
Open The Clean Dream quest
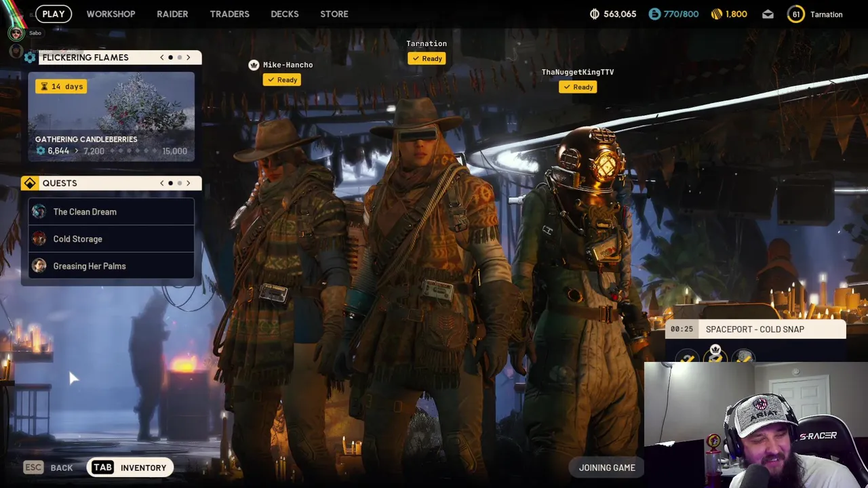click(x=111, y=211)
